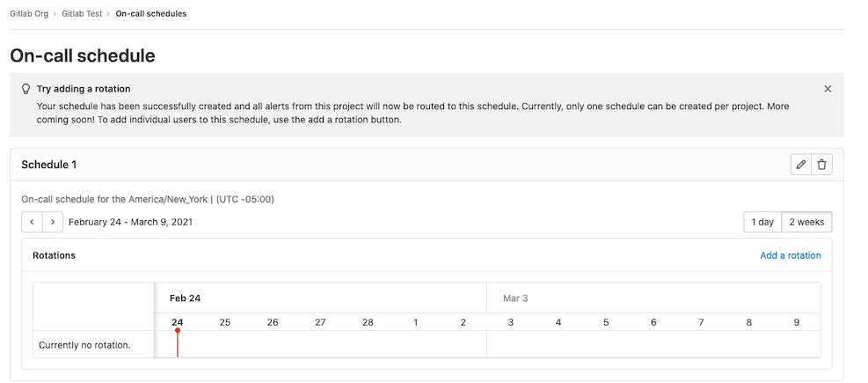Switch view to 1 day

click(762, 222)
